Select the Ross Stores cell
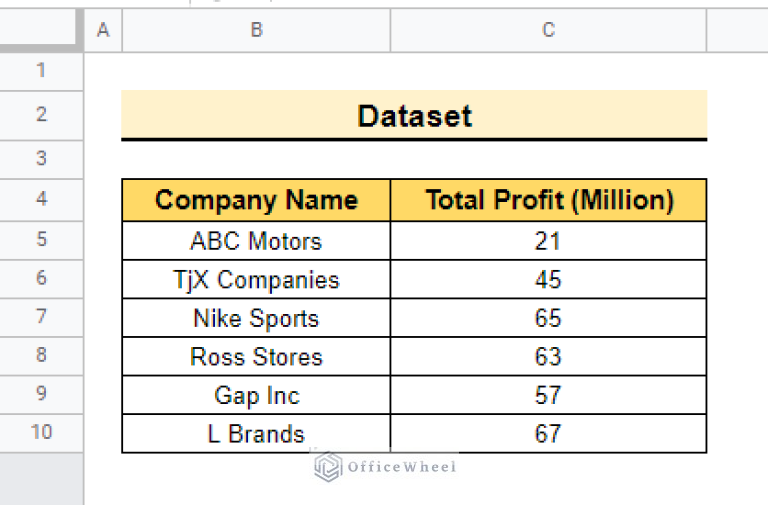 [256, 357]
